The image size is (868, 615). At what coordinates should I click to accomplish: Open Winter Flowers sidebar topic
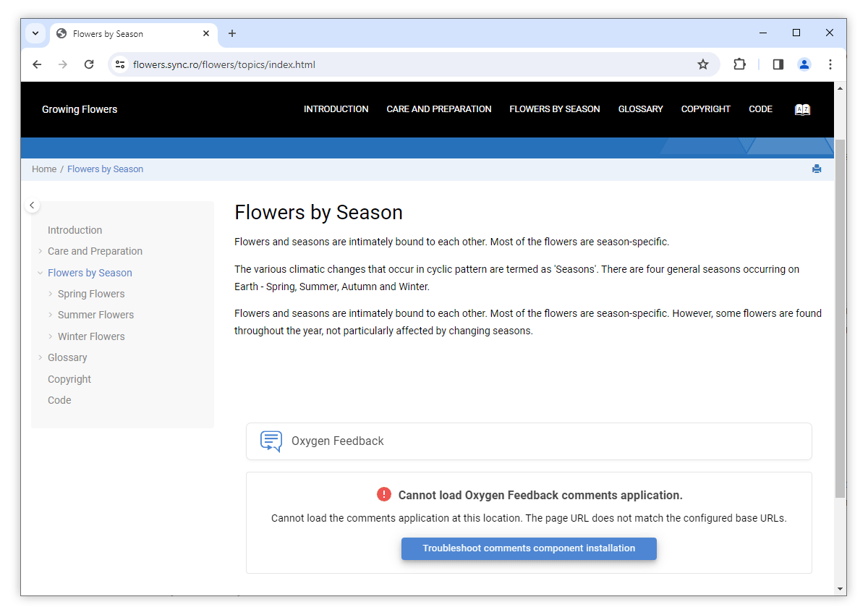point(91,336)
